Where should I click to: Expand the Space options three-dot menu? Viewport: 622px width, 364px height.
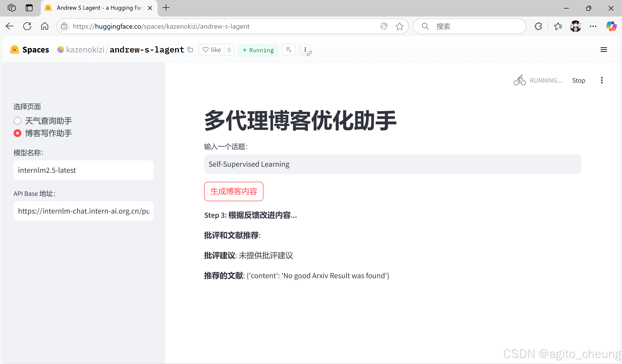click(x=305, y=50)
